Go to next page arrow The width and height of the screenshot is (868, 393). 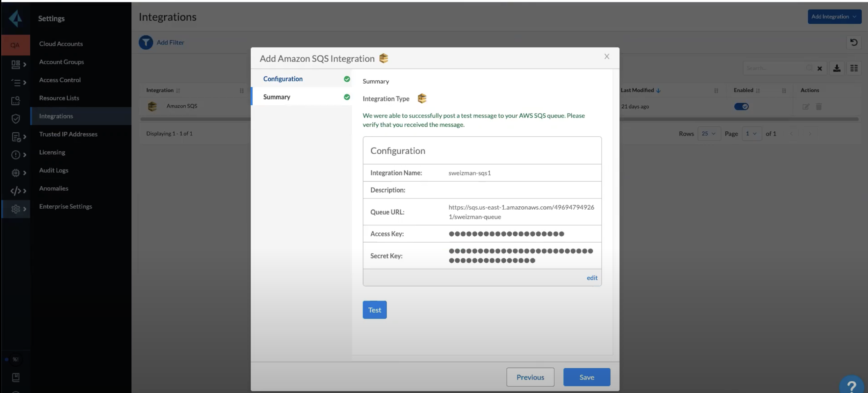tap(810, 134)
